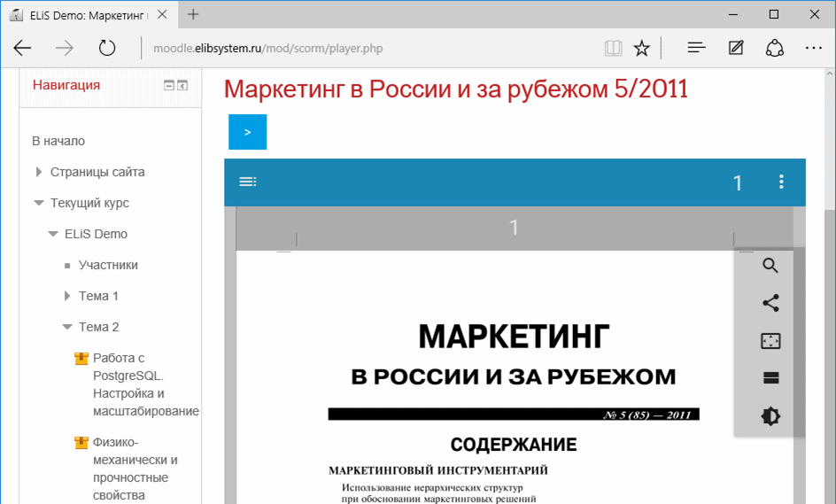
Task: Open the three-dot viewer options menu
Action: point(781,182)
